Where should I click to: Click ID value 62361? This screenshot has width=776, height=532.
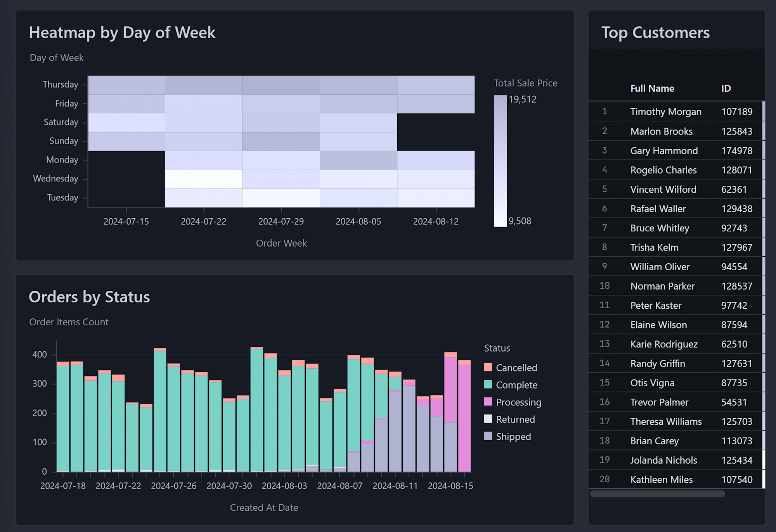734,189
